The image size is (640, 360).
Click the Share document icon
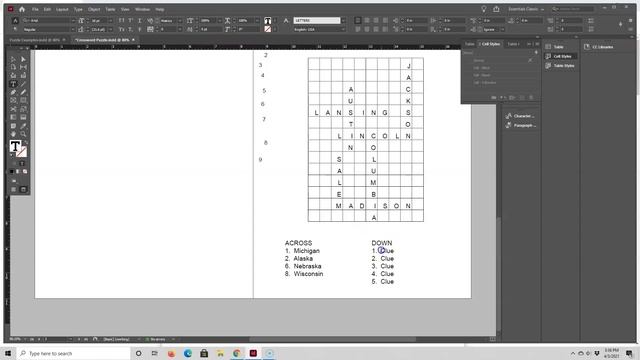point(496,9)
